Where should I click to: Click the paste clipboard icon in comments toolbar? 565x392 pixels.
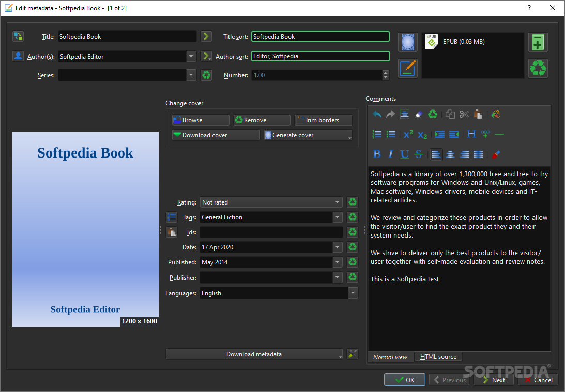coord(478,115)
